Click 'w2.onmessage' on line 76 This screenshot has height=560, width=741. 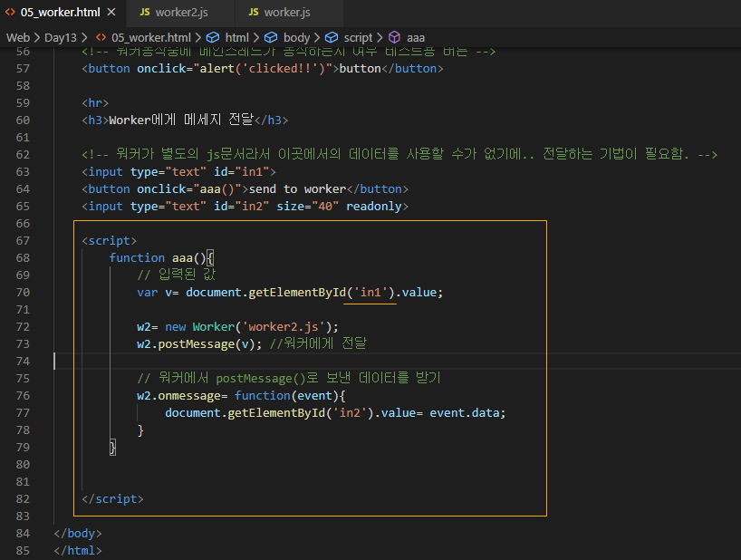tap(178, 396)
